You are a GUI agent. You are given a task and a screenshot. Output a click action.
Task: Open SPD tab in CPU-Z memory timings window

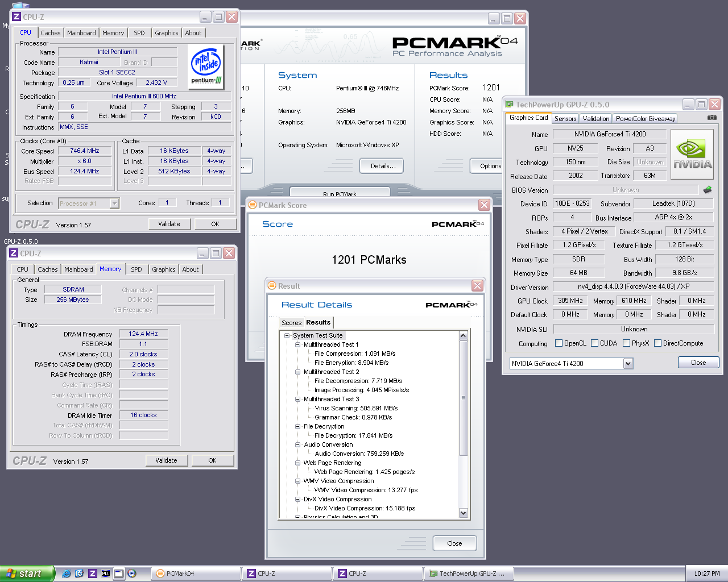(x=136, y=269)
